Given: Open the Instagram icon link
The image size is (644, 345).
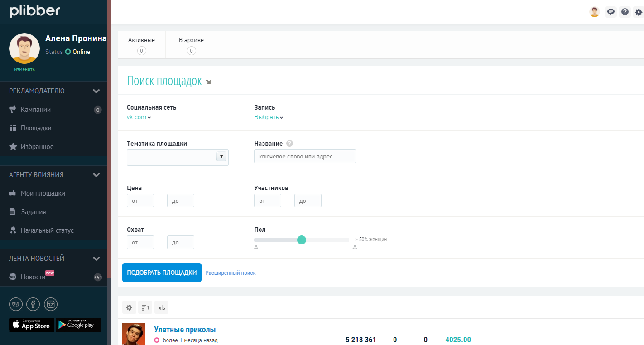Looking at the screenshot, I should pos(50,305).
